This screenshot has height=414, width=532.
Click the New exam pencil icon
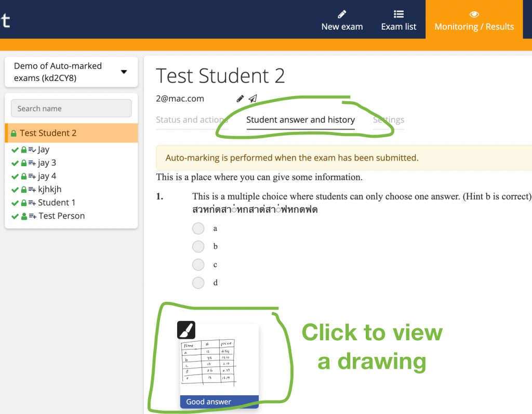(342, 14)
